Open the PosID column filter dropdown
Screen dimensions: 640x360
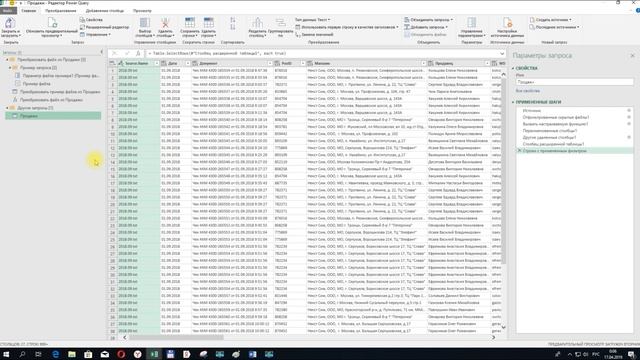(303, 63)
